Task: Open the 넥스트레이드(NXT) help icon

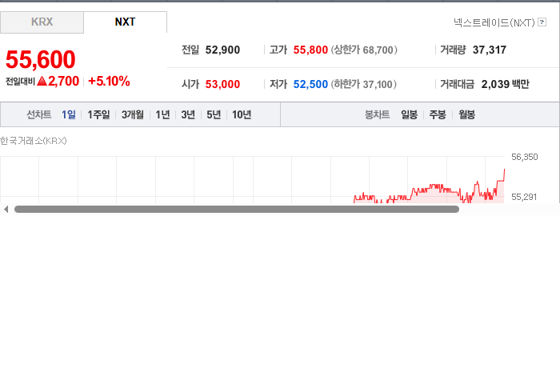Action: click(x=542, y=22)
